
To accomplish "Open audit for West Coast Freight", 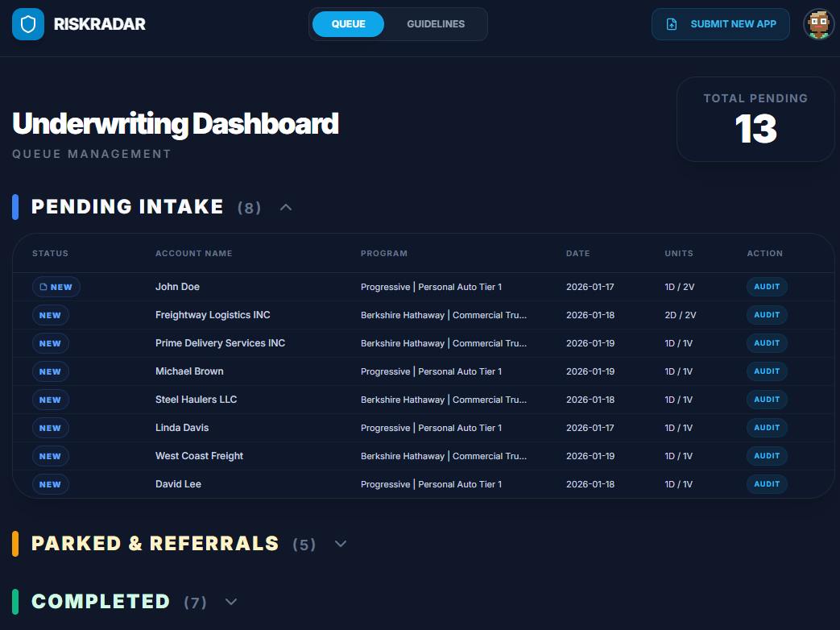I will 766,456.
